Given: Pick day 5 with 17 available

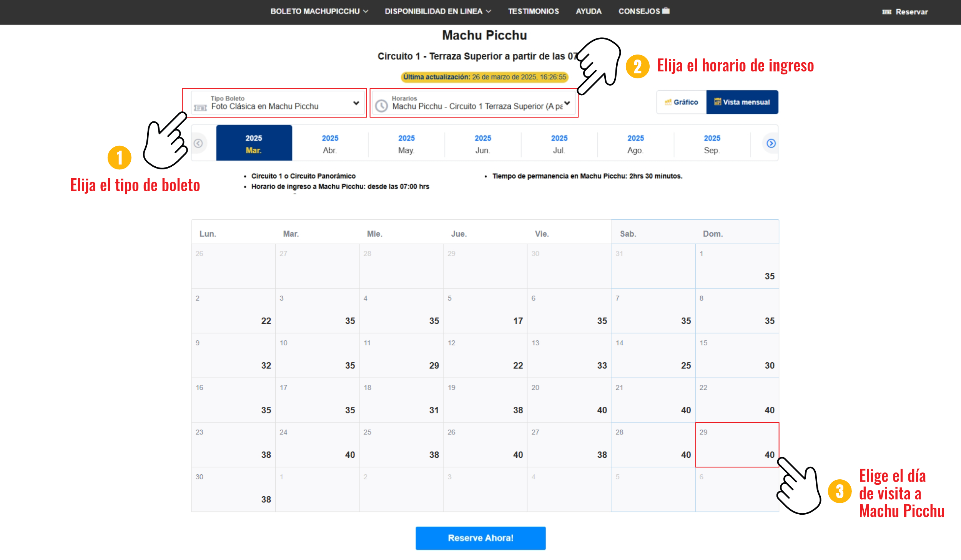Looking at the screenshot, I should tap(485, 310).
